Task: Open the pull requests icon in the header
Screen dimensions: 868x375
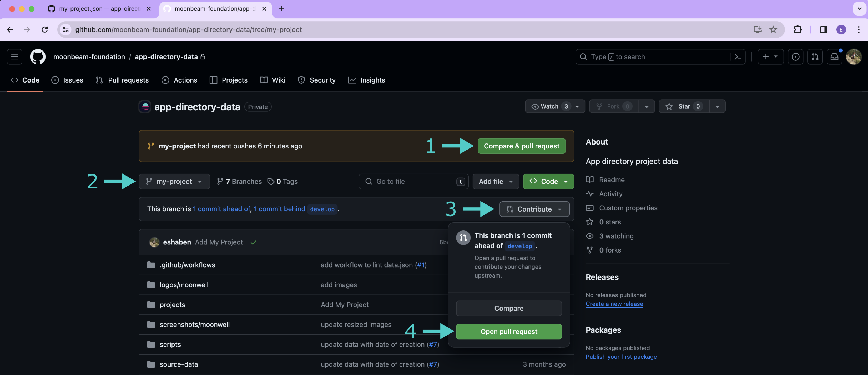Action: pos(815,57)
